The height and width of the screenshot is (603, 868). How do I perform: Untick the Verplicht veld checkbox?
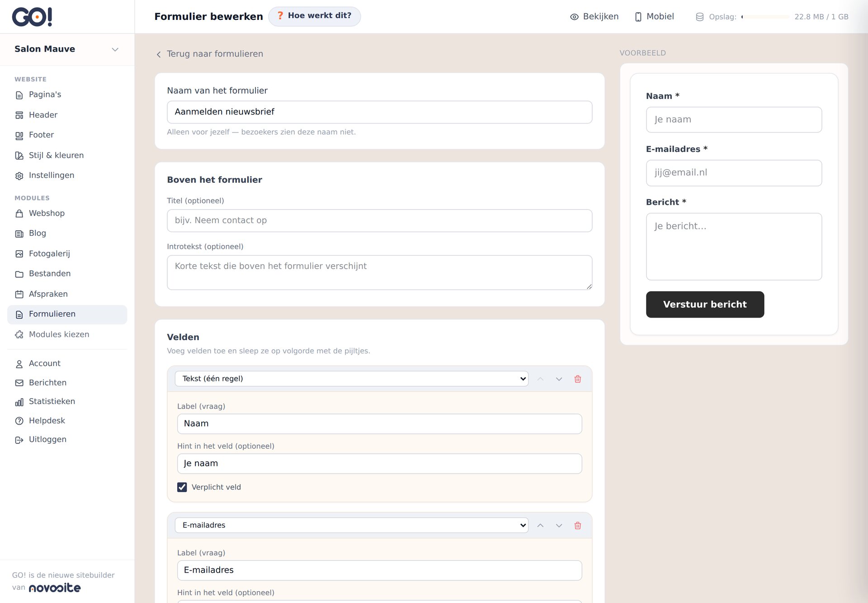pos(182,487)
